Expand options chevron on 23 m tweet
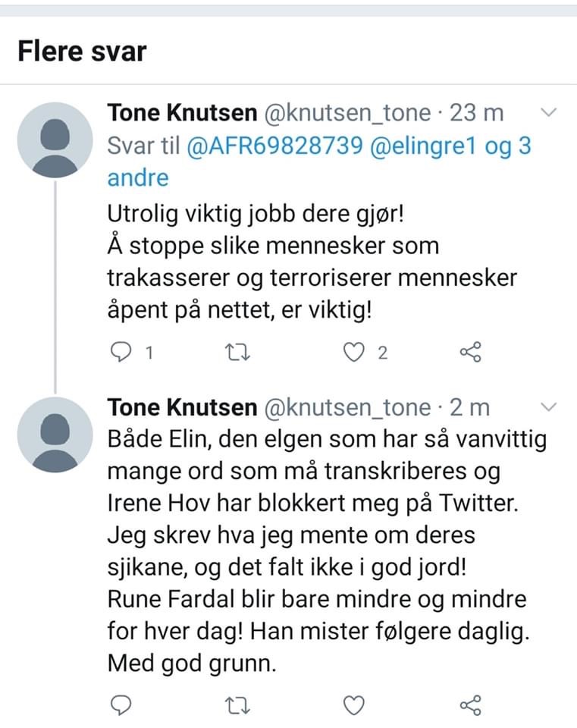Image resolution: width=577 pixels, height=728 pixels. (x=549, y=112)
